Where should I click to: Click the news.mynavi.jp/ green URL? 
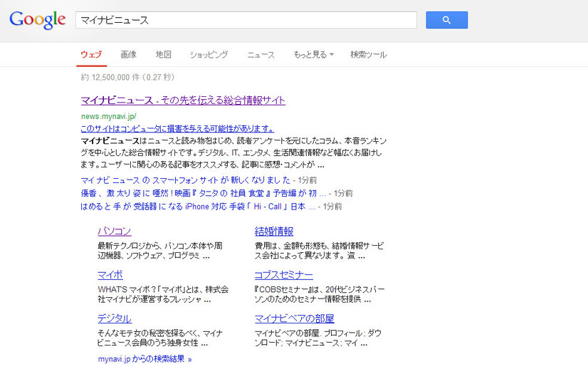pyautogui.click(x=109, y=116)
